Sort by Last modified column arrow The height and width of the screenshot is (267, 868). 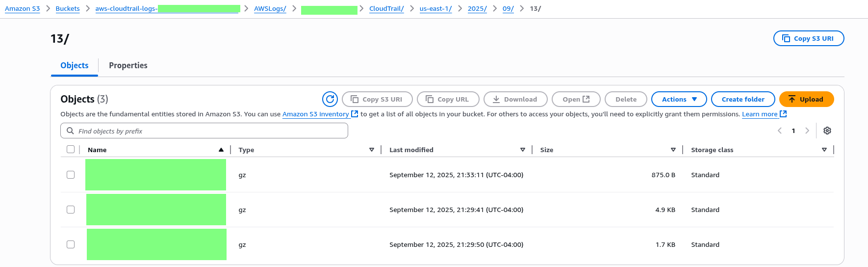tap(523, 150)
